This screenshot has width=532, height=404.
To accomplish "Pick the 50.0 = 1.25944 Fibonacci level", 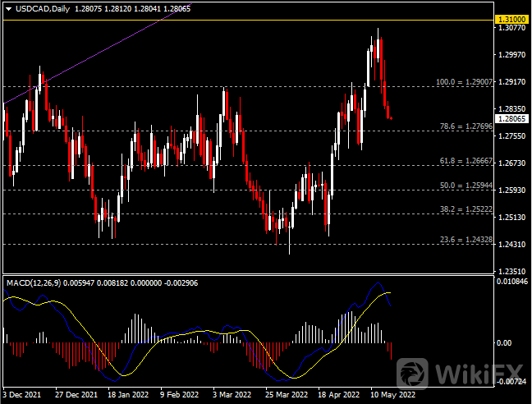I will pos(465,186).
